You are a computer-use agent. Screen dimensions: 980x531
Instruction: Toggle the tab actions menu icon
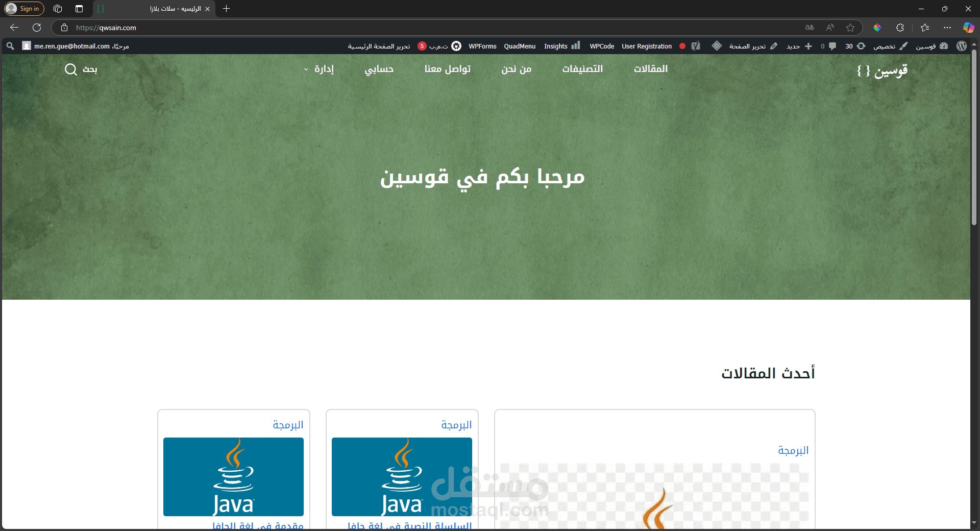point(79,9)
